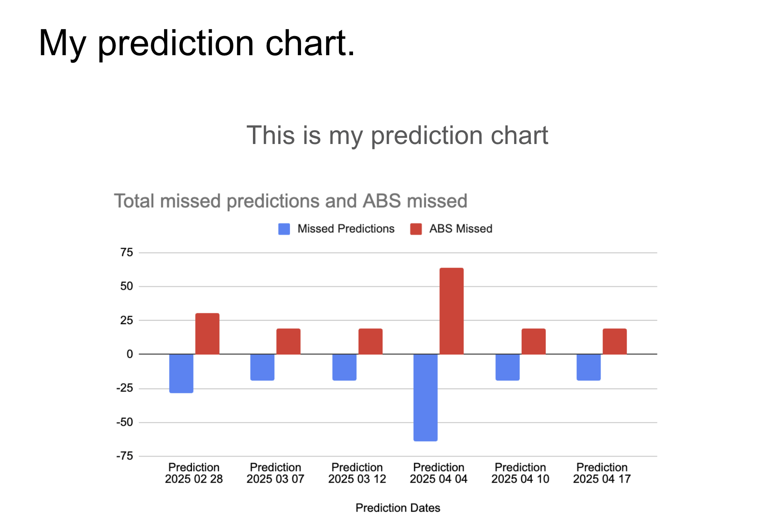The image size is (775, 532).
Task: Select the blue bar for 2025 04 17
Action: 589,367
